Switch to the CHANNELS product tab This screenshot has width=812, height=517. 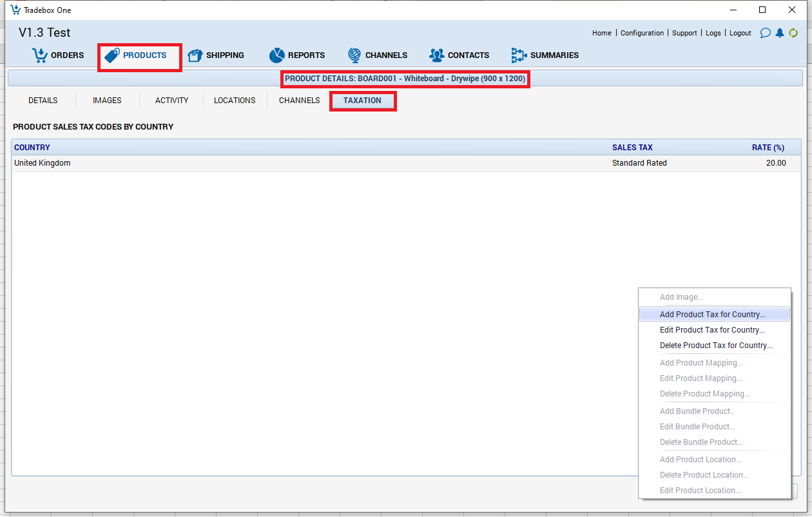pos(300,101)
